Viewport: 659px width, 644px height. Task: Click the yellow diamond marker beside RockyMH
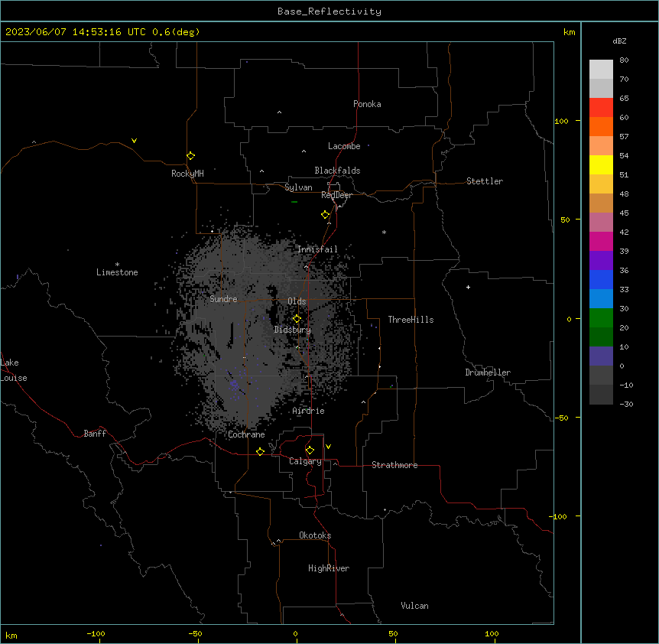[x=191, y=156]
